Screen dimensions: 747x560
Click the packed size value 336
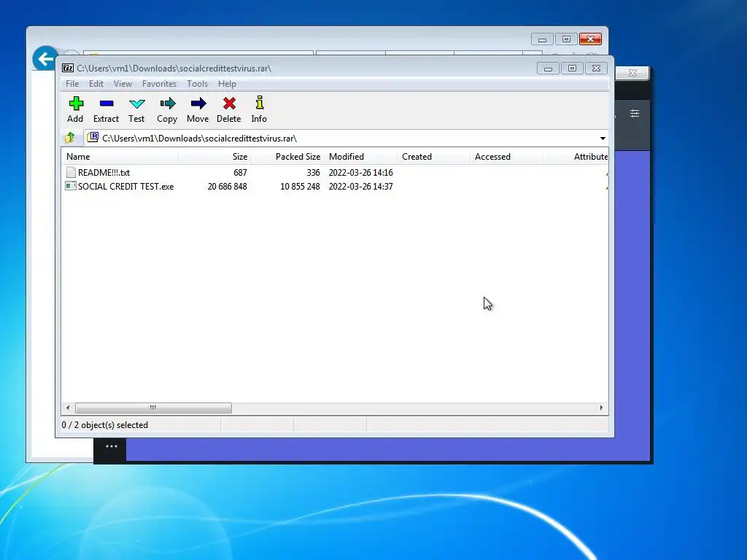click(313, 172)
